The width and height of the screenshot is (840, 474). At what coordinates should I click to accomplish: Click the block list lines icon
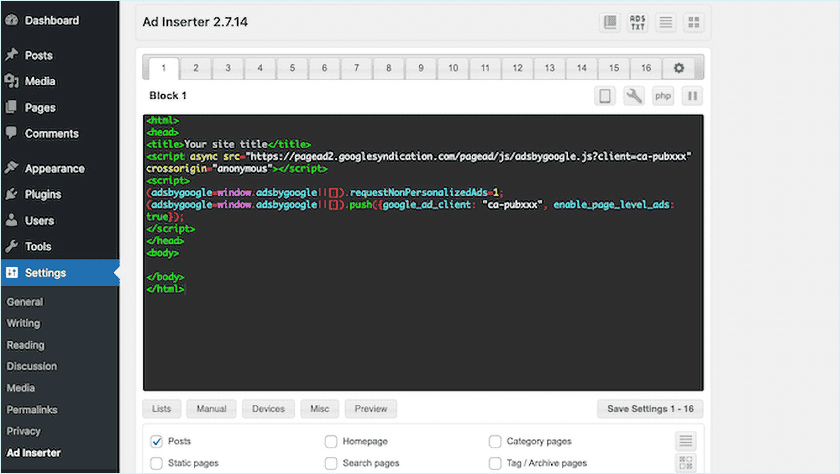[665, 22]
